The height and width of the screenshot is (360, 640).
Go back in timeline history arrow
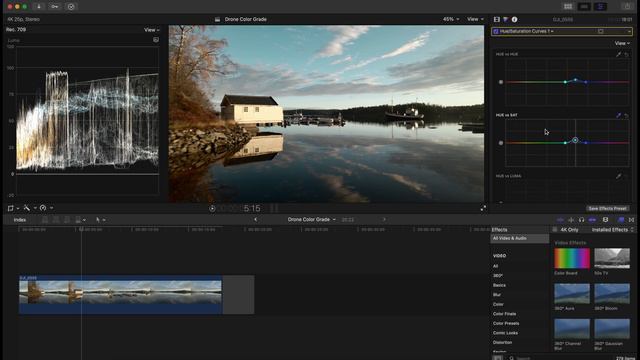(x=256, y=220)
